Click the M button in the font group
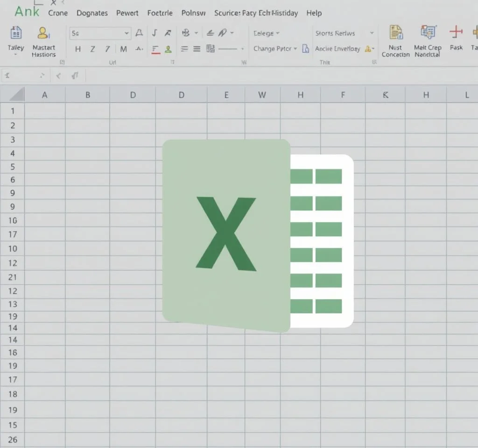The height and width of the screenshot is (448, 478). (123, 49)
